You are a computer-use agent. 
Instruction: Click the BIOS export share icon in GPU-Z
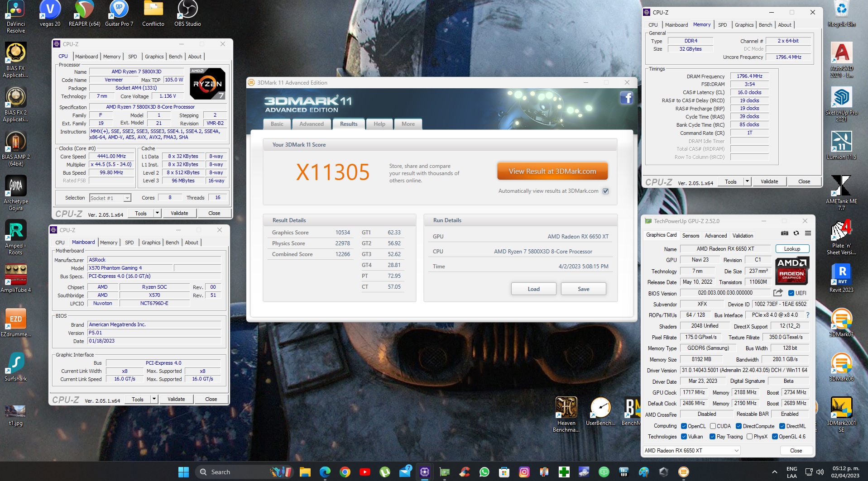778,293
